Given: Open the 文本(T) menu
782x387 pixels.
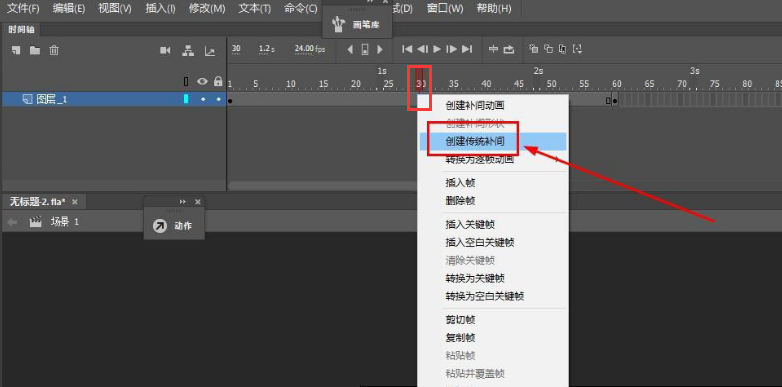Looking at the screenshot, I should point(255,8).
